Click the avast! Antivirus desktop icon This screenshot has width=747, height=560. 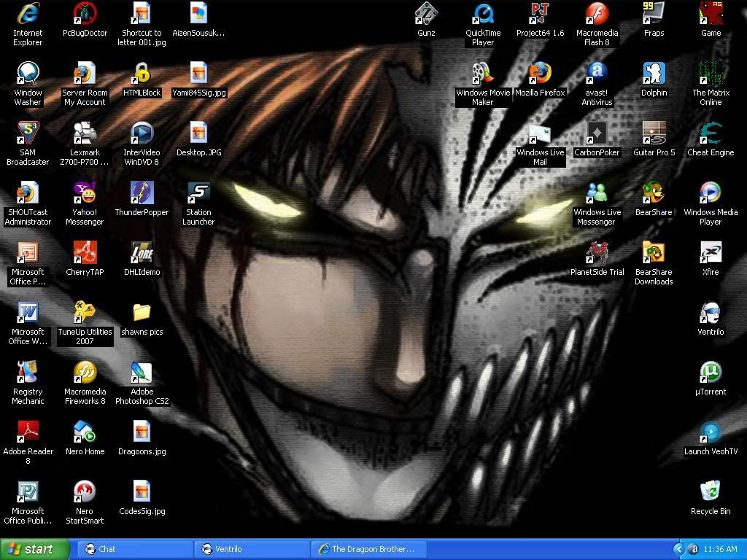pos(597,74)
